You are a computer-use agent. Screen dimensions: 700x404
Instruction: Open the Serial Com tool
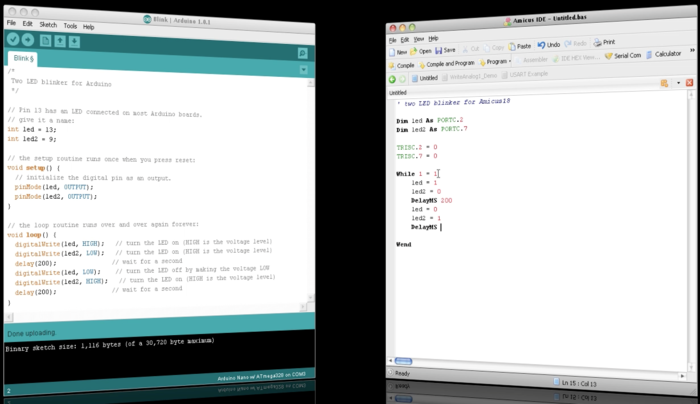623,56
